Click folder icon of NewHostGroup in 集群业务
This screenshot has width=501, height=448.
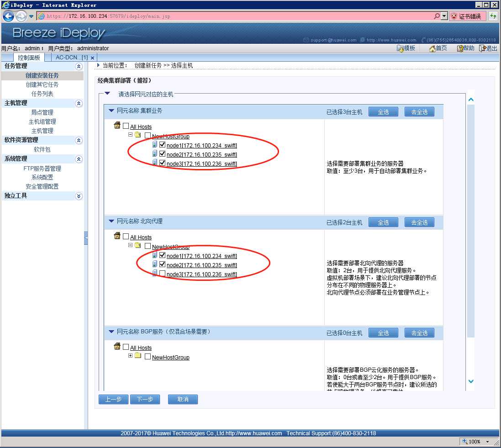coord(138,135)
